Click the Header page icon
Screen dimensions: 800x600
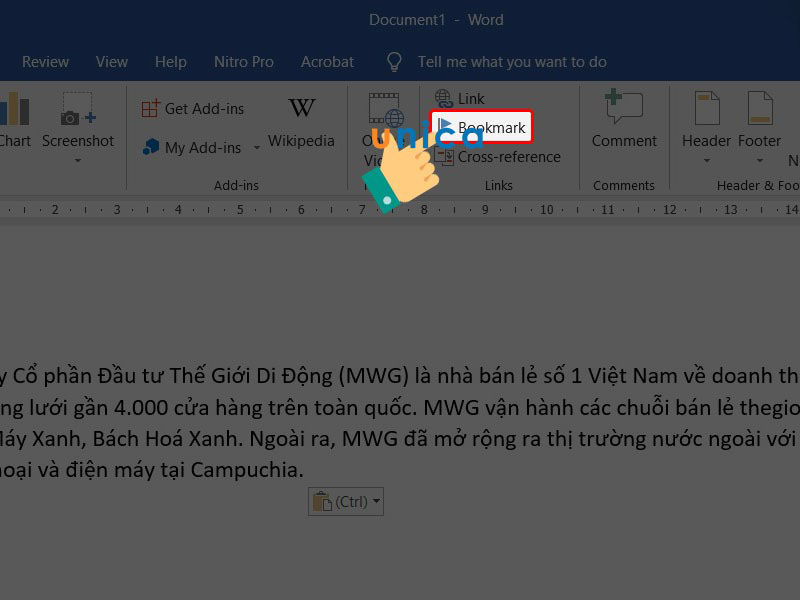[707, 108]
